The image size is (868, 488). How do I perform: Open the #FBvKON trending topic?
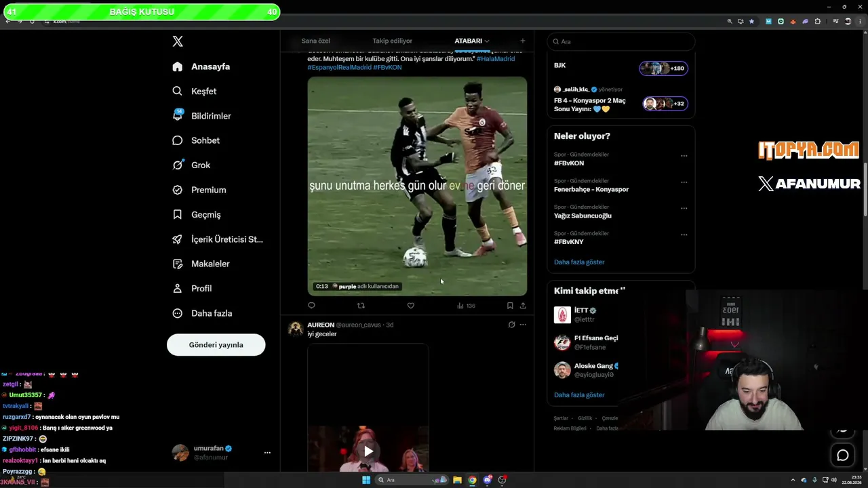(x=569, y=163)
